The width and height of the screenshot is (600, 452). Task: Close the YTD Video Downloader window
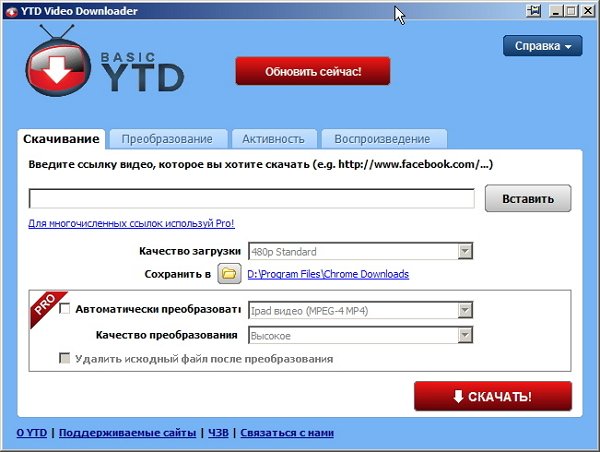pyautogui.click(x=587, y=11)
